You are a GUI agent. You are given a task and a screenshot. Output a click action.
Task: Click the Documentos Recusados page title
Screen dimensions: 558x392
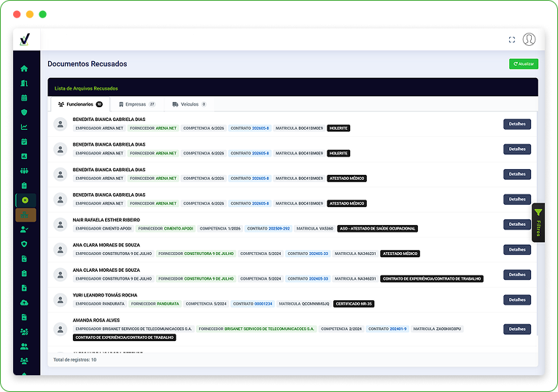[x=88, y=64]
